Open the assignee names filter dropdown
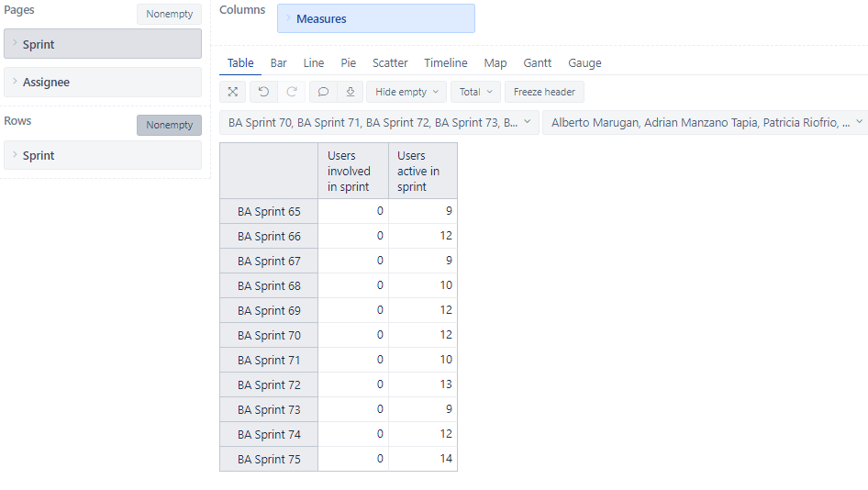Screen dimensions: 868x490 click(705, 123)
